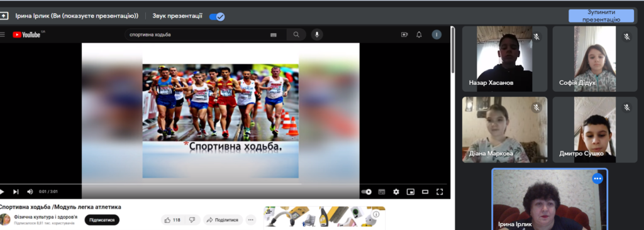Screen dimensions: 644x230
Task: Click the ad info icon on banner
Action: (377, 214)
